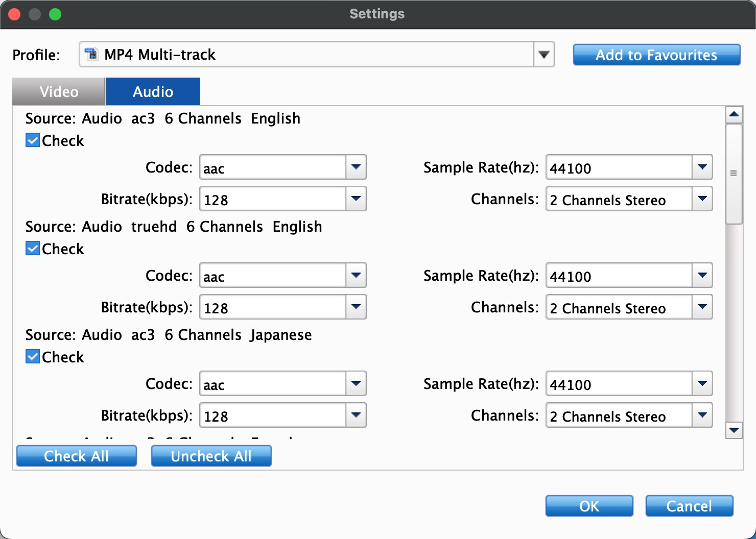This screenshot has height=539, width=756.
Task: Click Add to Favourites button
Action: coord(656,55)
